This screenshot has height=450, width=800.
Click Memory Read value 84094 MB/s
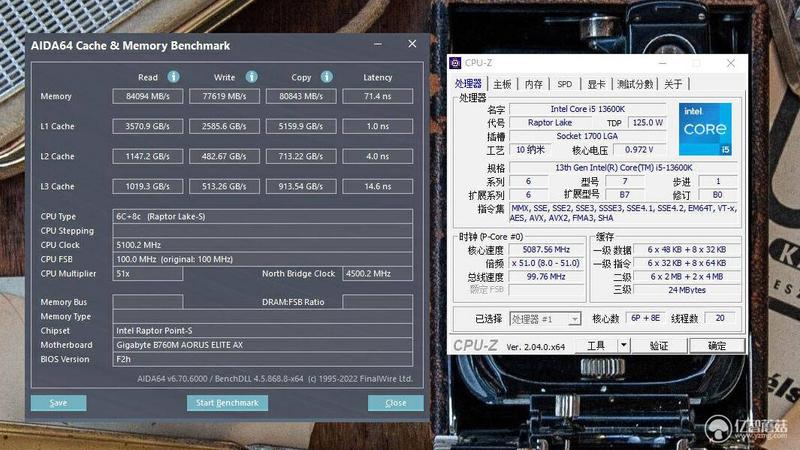click(x=147, y=96)
